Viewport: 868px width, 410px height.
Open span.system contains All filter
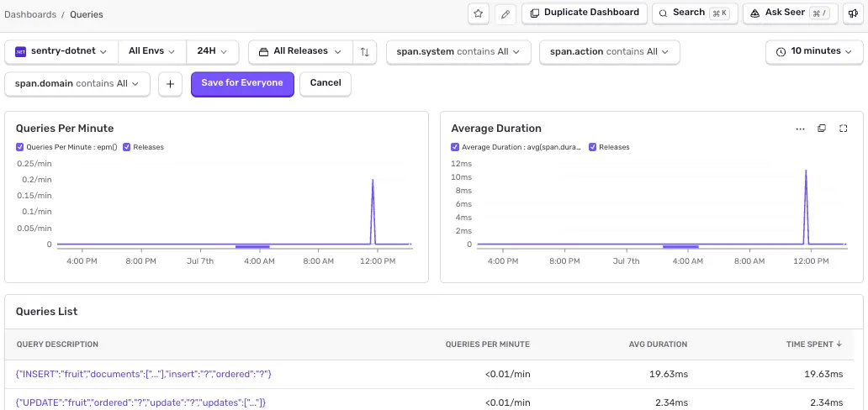(x=458, y=51)
